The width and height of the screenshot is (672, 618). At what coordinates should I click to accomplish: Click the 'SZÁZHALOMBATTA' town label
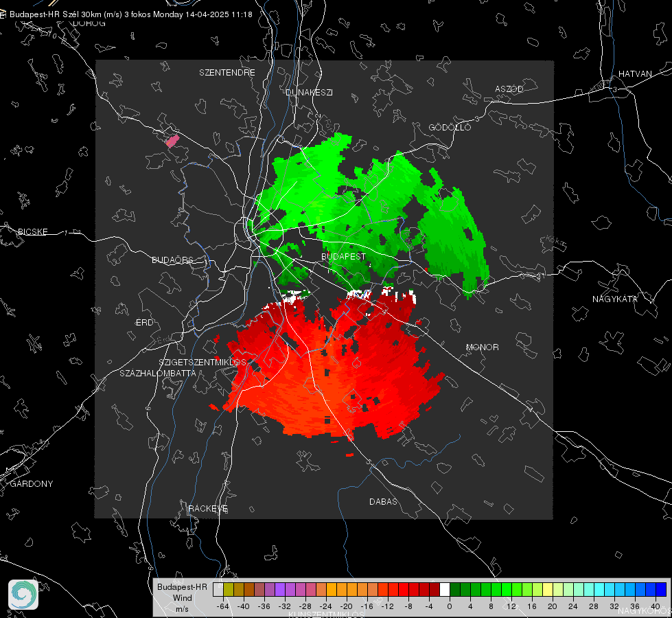[x=158, y=373]
